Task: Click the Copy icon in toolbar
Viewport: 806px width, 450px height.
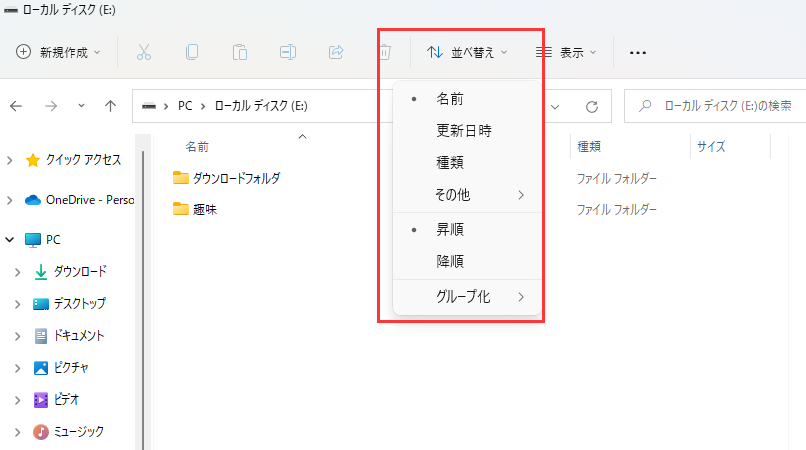Action: [x=192, y=52]
